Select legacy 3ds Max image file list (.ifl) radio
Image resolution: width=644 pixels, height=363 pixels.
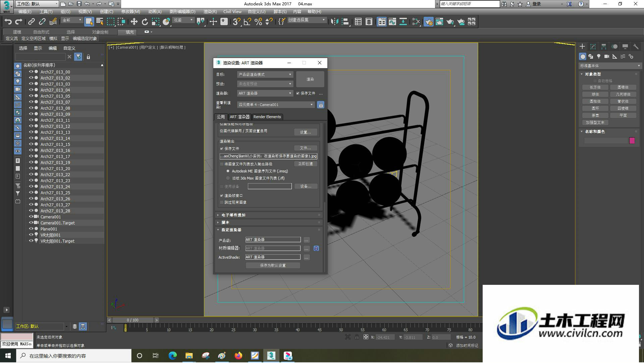click(228, 178)
